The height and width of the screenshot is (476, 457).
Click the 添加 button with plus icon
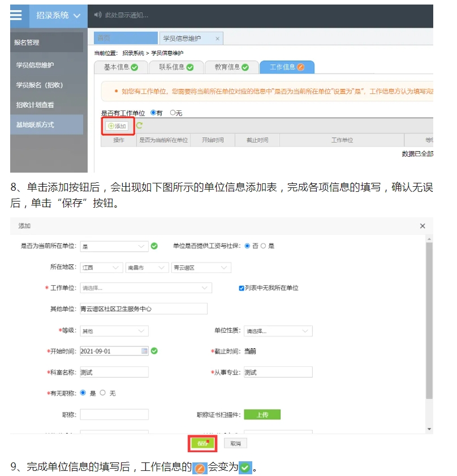click(118, 126)
